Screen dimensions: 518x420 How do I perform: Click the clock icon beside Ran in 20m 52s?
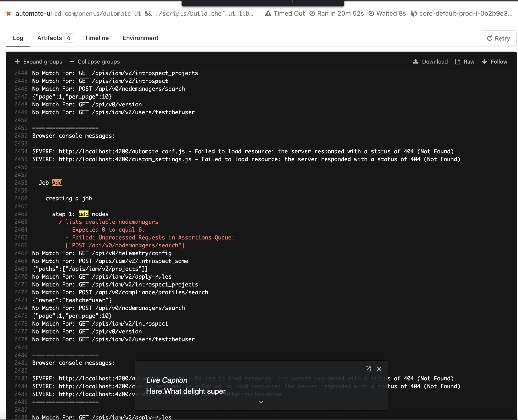coord(312,13)
